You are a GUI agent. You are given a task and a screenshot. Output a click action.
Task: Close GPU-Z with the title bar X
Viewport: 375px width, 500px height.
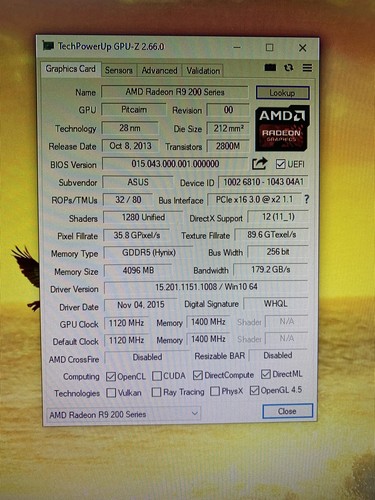[x=302, y=48]
